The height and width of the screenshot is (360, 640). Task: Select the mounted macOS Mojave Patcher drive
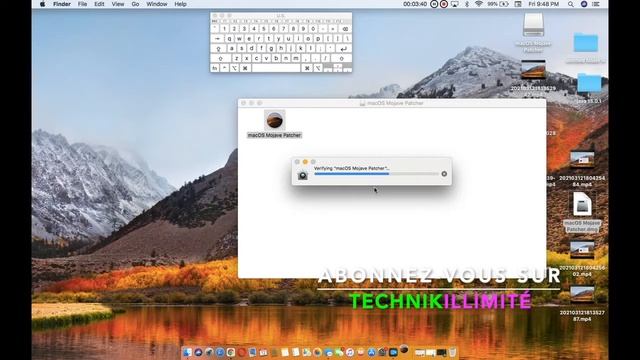coord(533,25)
